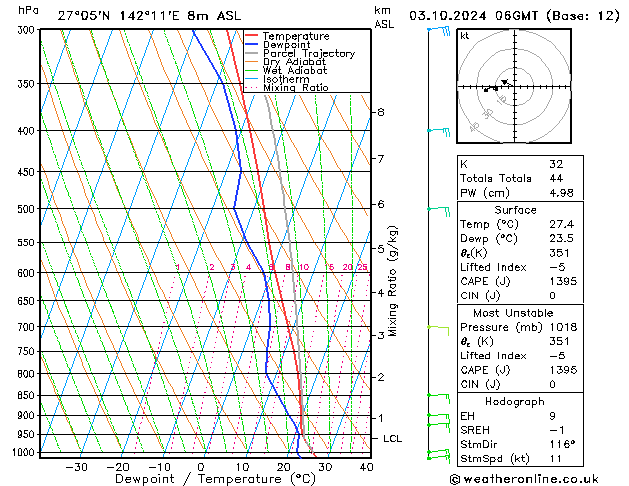Click the weatheronline.co.uk copyright text
This screenshot has height=486, width=629.
524,480
